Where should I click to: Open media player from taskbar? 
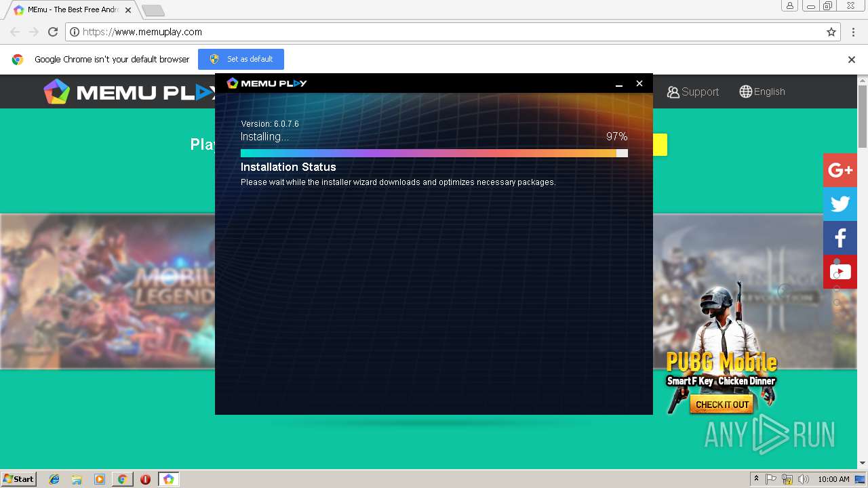tap(100, 479)
